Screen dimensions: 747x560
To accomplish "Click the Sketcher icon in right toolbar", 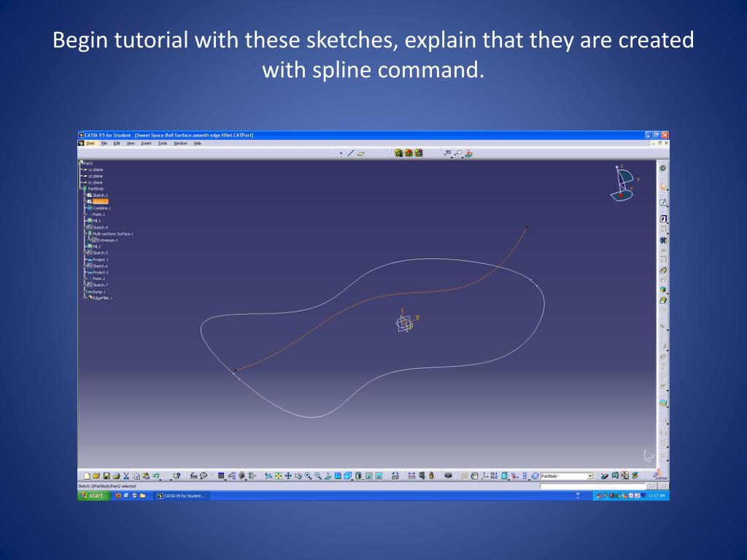I will [663, 203].
